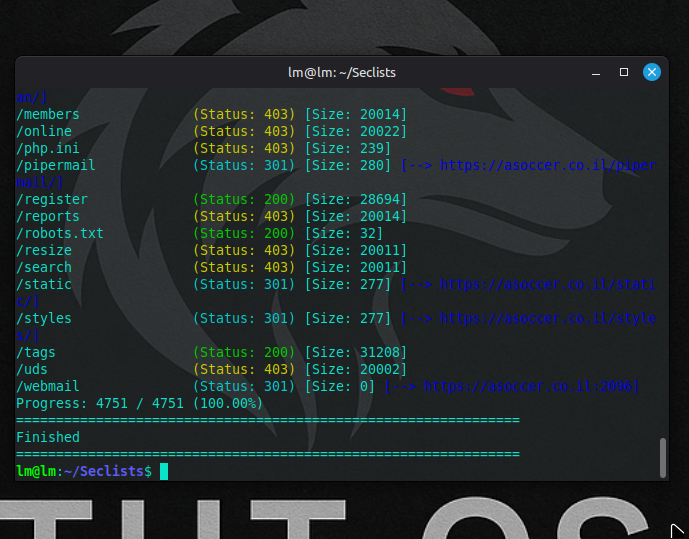Close the Seclists terminal window
The height and width of the screenshot is (539, 689).
(x=652, y=72)
